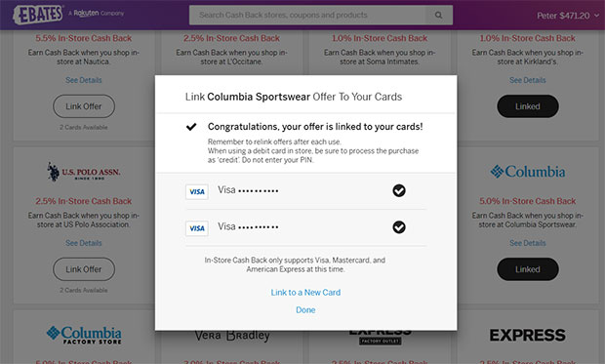Click the search magnifier icon
This screenshot has width=605, height=364.
439,15
